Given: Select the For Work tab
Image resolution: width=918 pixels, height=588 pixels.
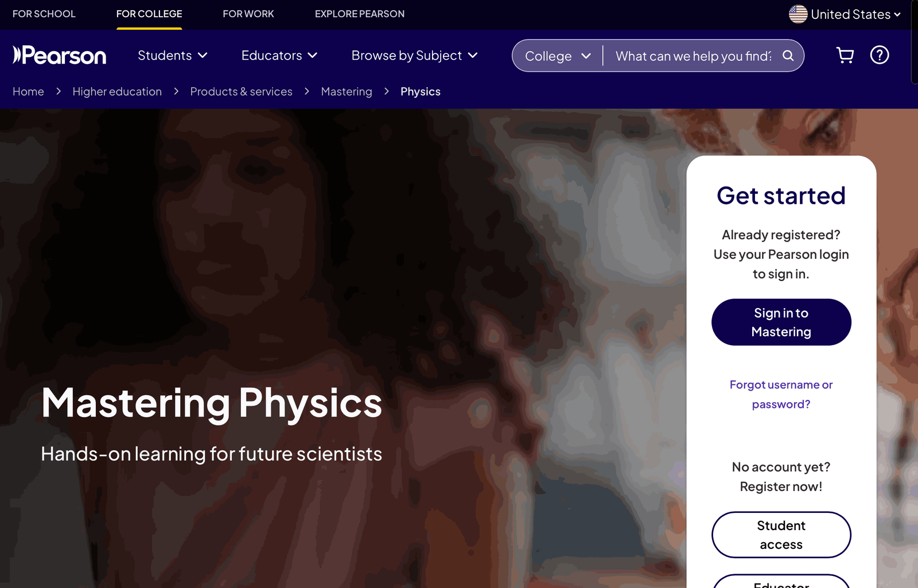Looking at the screenshot, I should 248,14.
